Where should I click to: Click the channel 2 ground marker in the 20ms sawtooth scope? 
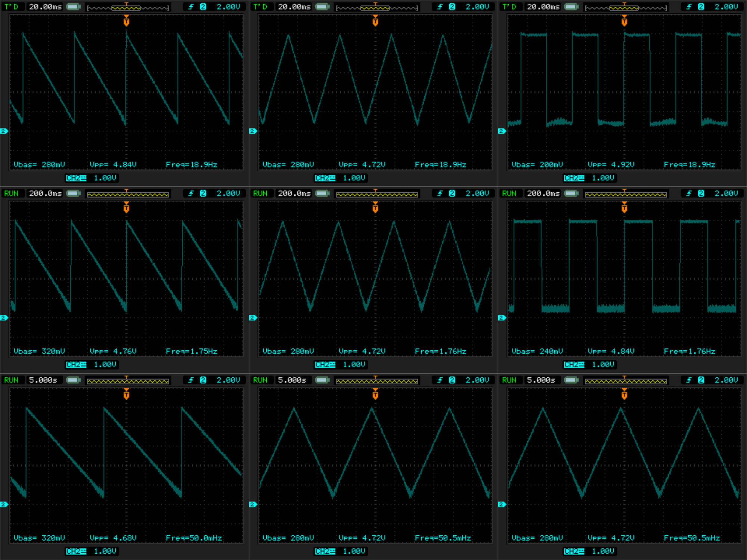pos(4,131)
